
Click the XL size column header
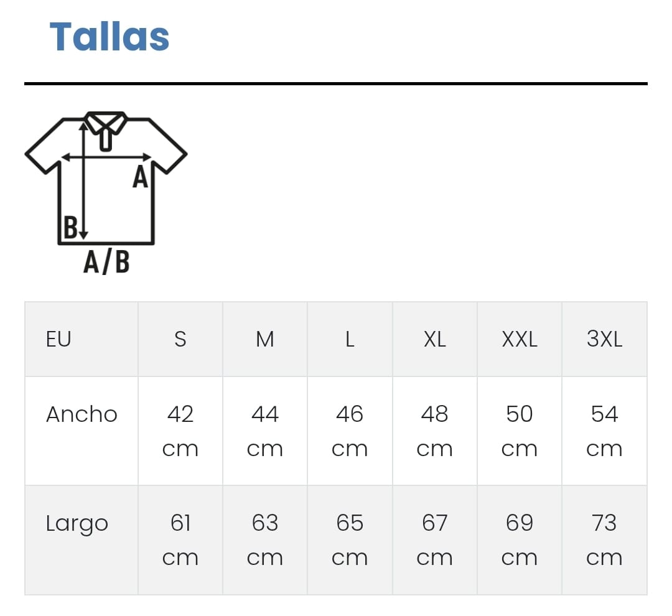pos(435,339)
